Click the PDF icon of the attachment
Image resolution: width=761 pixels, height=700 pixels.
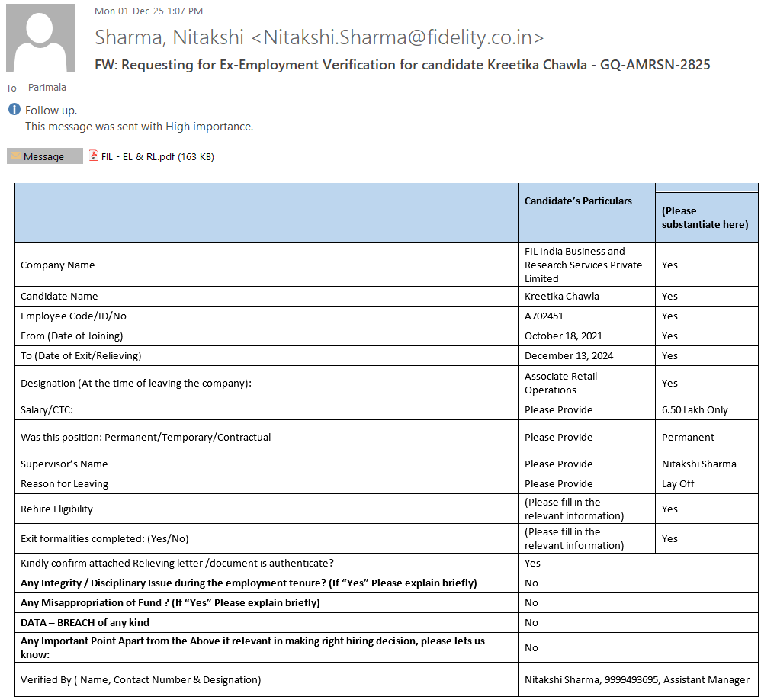click(94, 156)
